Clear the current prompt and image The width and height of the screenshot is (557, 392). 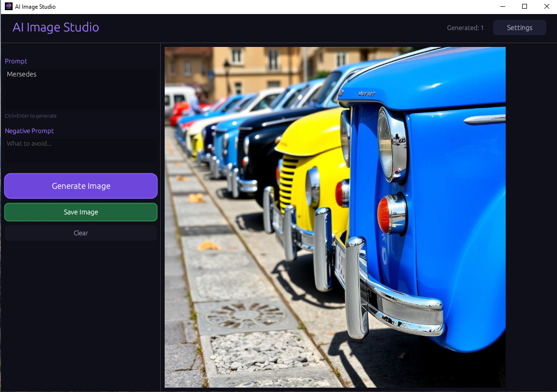[x=80, y=233]
